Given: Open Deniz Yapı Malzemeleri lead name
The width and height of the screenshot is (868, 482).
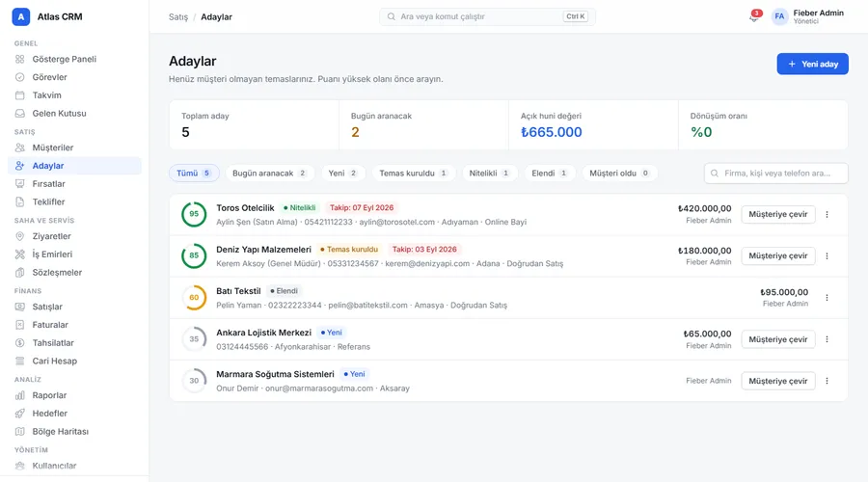Looking at the screenshot, I should click(x=264, y=250).
